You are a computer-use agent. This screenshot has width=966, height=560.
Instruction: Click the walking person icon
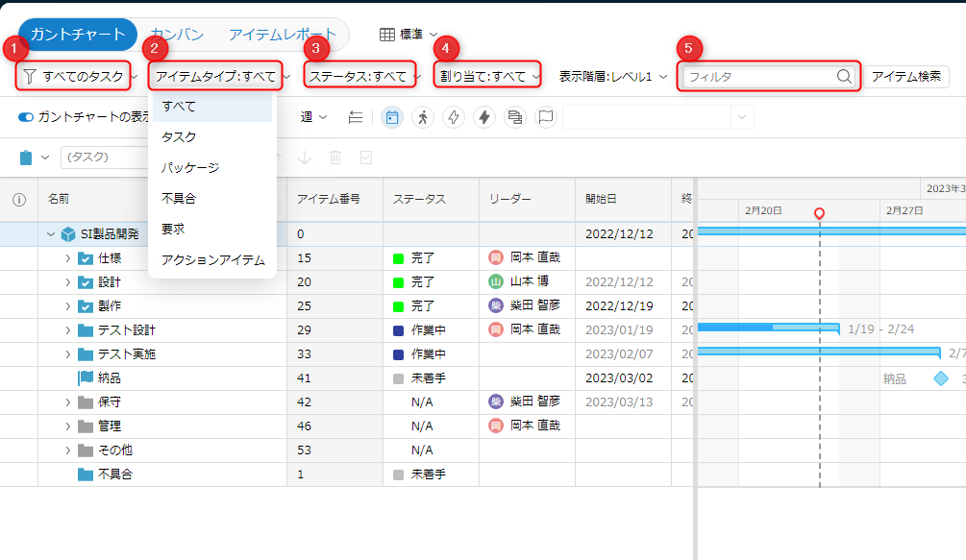tap(423, 117)
